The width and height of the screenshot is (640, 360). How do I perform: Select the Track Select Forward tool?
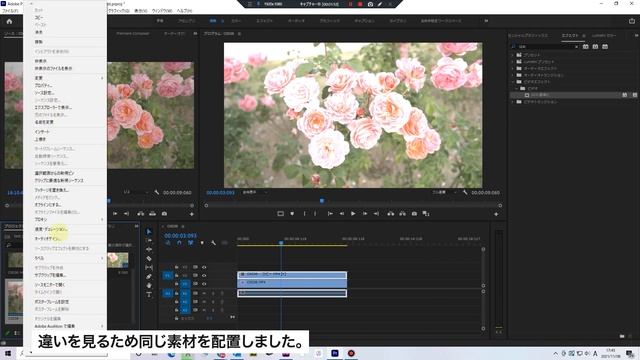point(149,240)
